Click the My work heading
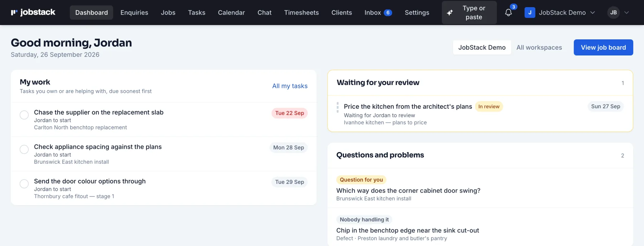 (x=35, y=82)
